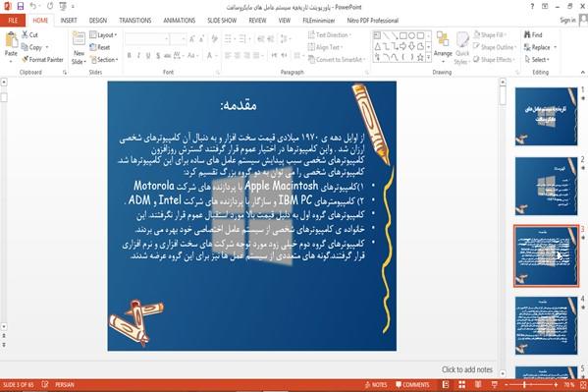
Task: Open the Layout dropdown
Action: point(103,35)
